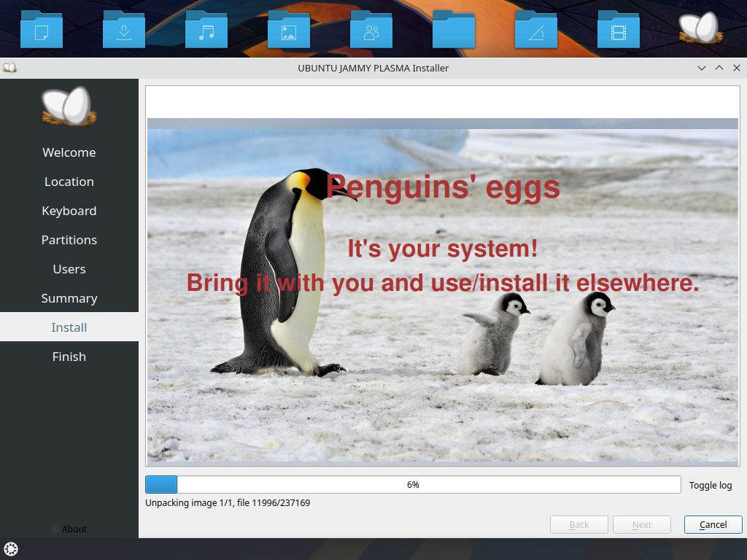Screen dimensions: 747x560
Task: Click the Penguins' Eggs nest icon on the desktop
Action: (698, 28)
